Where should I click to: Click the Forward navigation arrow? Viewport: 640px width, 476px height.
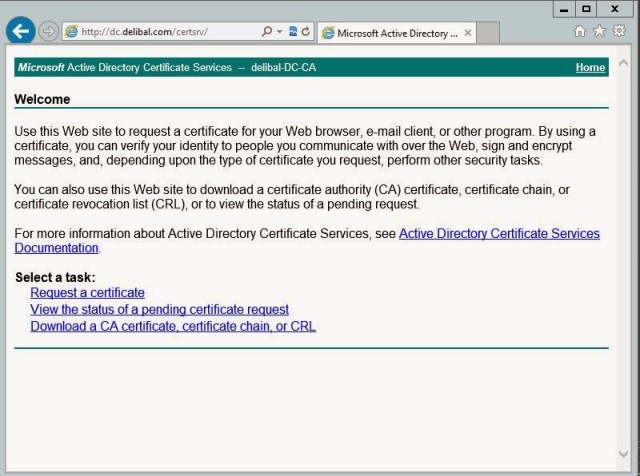[49, 31]
